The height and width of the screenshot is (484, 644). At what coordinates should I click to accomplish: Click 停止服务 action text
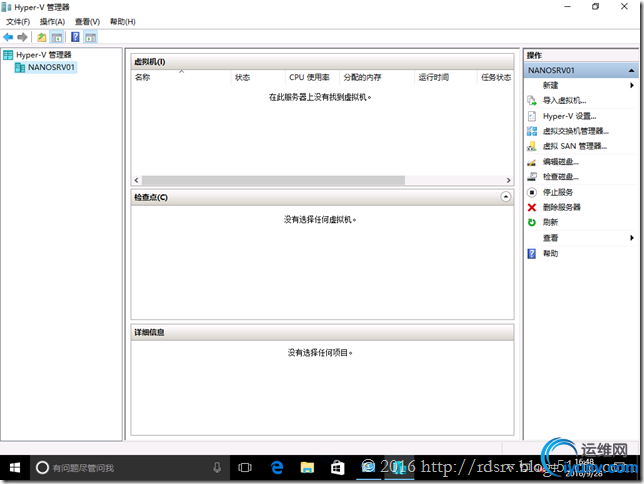[x=558, y=192]
